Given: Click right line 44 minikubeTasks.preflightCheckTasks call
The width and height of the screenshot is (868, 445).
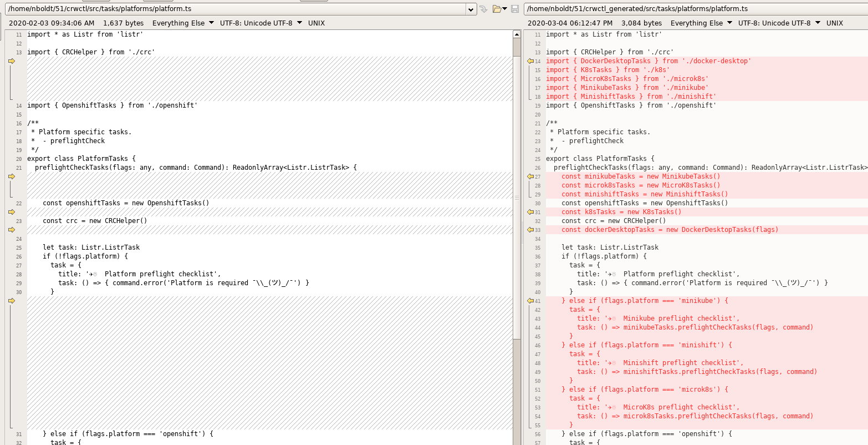Looking at the screenshot, I should click(695, 327).
